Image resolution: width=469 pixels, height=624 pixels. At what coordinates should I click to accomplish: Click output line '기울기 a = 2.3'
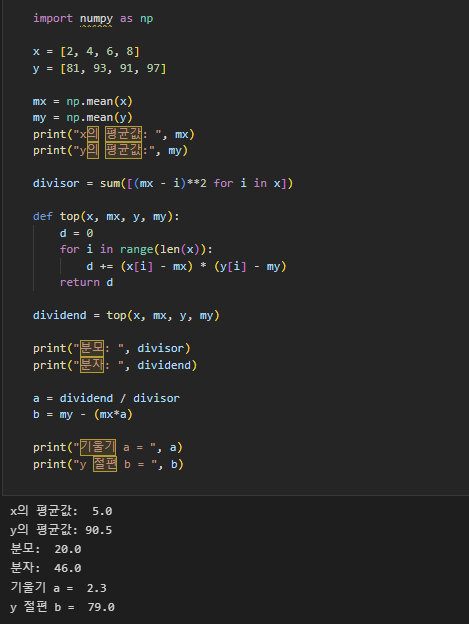[x=58, y=588]
